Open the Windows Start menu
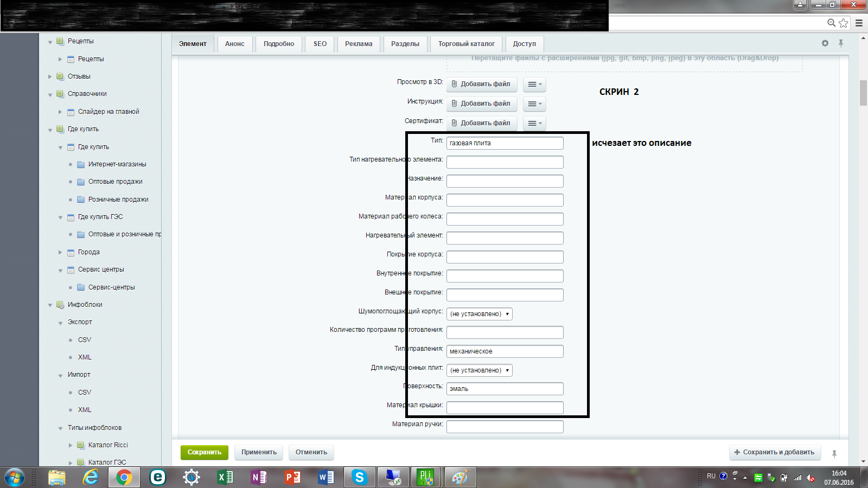868x488 pixels. point(14,478)
